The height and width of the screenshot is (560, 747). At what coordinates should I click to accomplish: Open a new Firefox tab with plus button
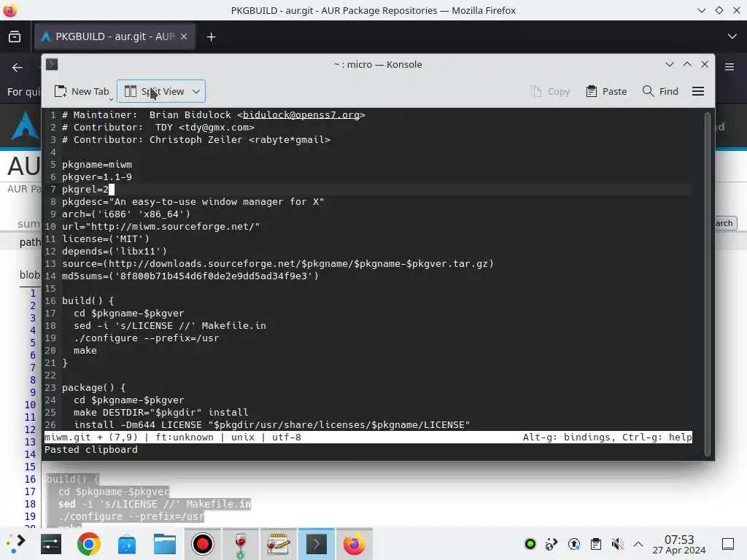[211, 36]
